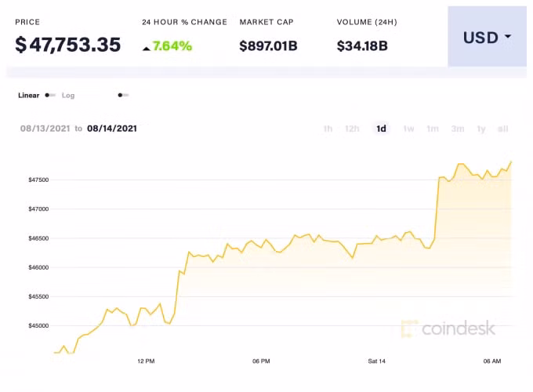This screenshot has height=392, width=533.
Task: Select the all time range tab
Action: tap(502, 129)
